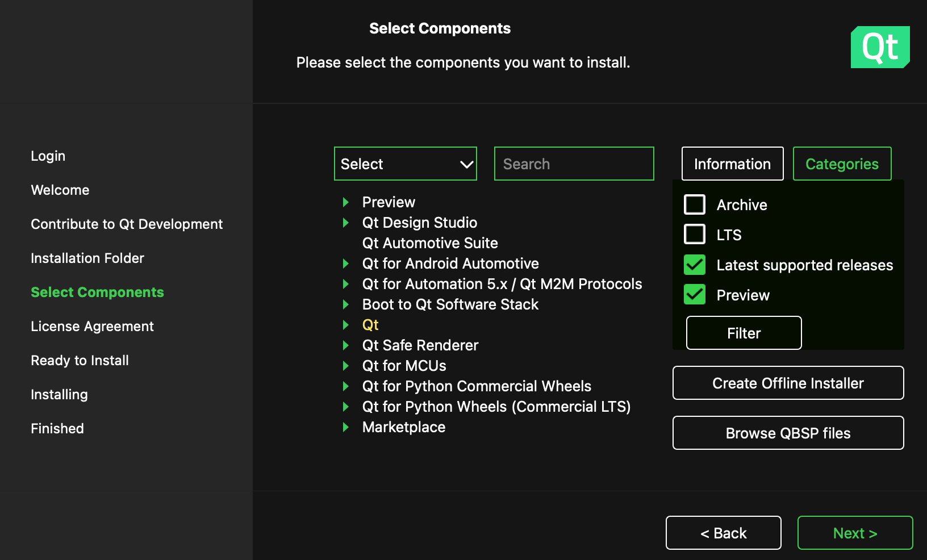The height and width of the screenshot is (560, 927).
Task: Click the Search field
Action: pos(574,164)
